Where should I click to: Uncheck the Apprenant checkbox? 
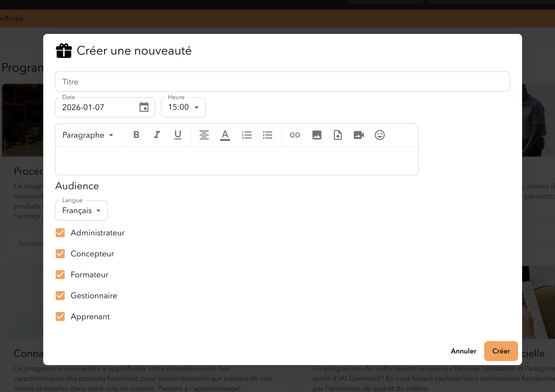point(60,317)
